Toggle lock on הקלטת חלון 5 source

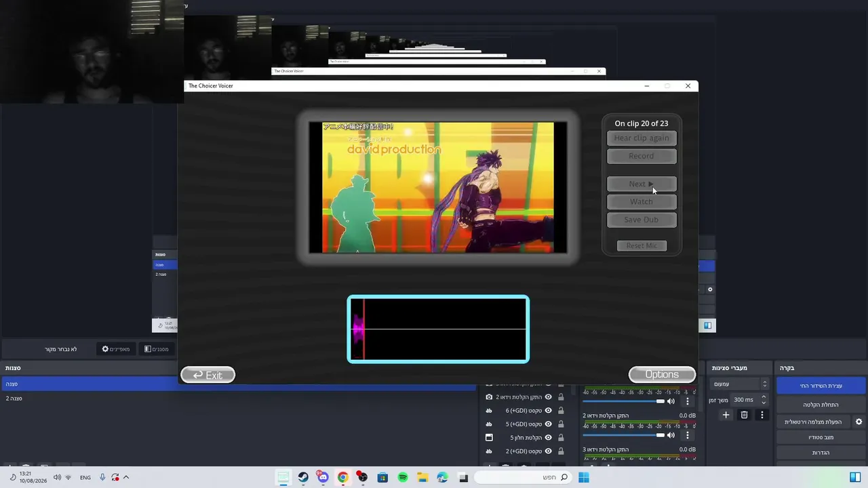coord(561,438)
